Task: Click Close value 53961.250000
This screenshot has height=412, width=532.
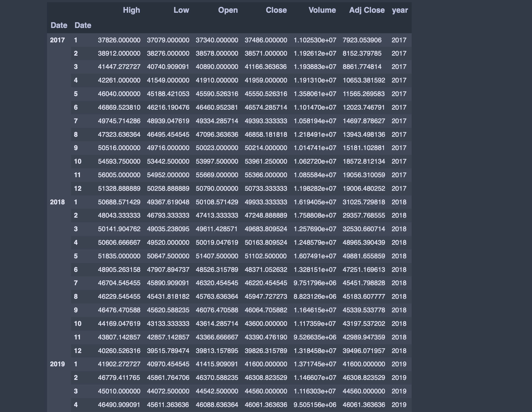Action: click(x=266, y=161)
